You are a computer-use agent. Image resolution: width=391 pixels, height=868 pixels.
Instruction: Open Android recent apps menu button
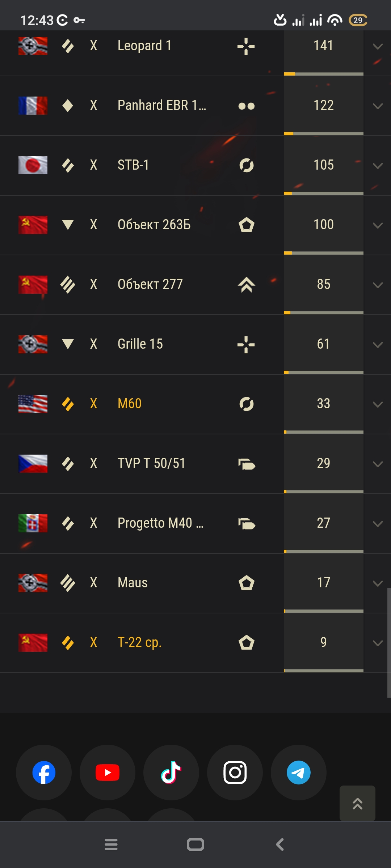(x=111, y=845)
